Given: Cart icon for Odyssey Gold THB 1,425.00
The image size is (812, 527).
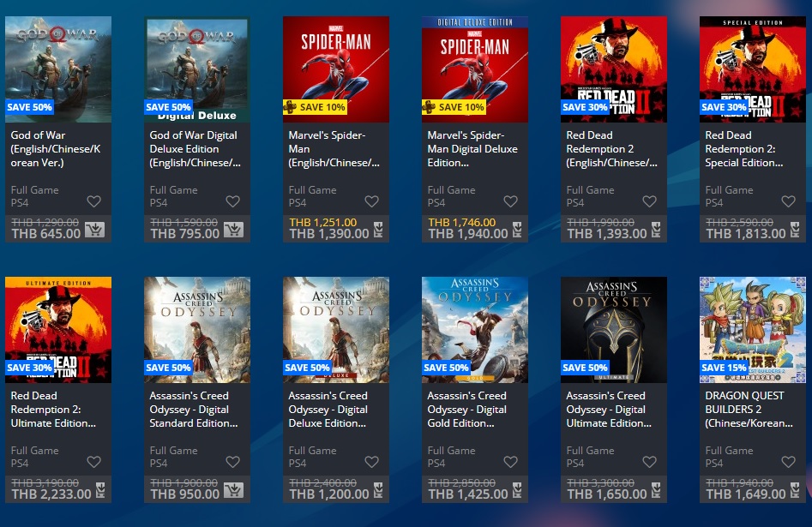Looking at the screenshot, I should (517, 490).
